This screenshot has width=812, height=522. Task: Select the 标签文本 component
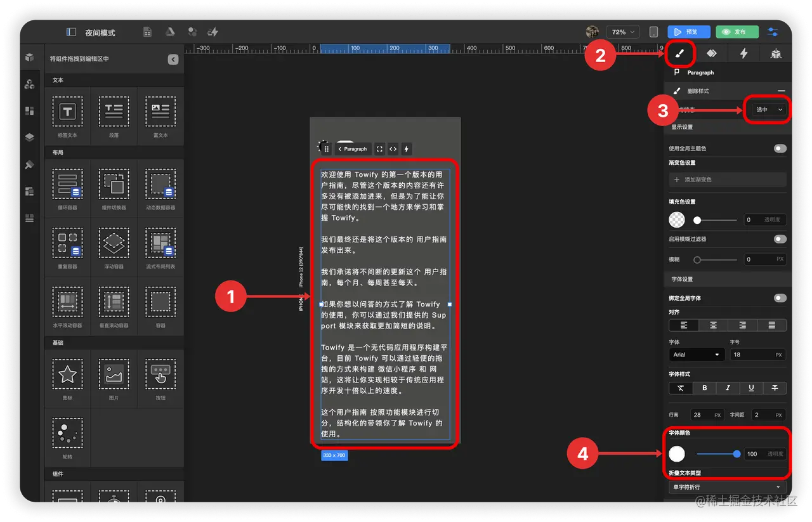point(67,117)
